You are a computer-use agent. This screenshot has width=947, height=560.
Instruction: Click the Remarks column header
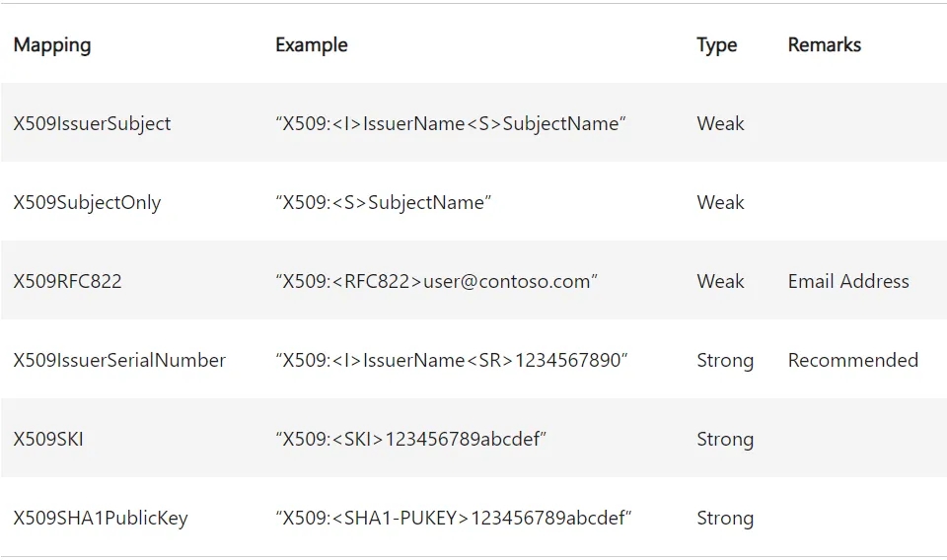coord(824,44)
